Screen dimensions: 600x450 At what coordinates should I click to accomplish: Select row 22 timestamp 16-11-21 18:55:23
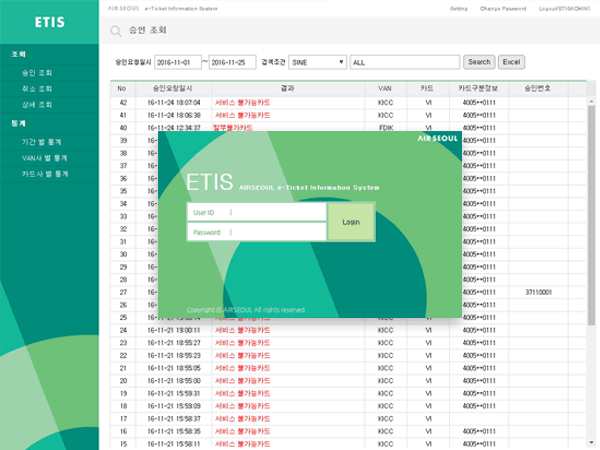174,355
